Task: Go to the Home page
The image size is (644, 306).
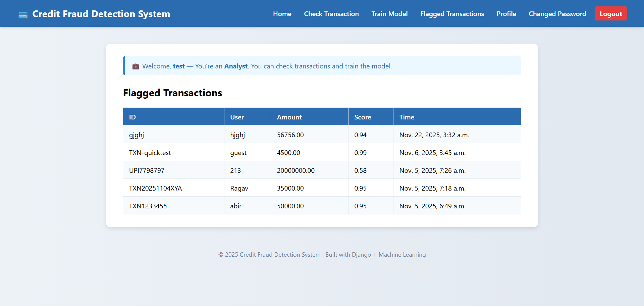Action: tap(282, 14)
